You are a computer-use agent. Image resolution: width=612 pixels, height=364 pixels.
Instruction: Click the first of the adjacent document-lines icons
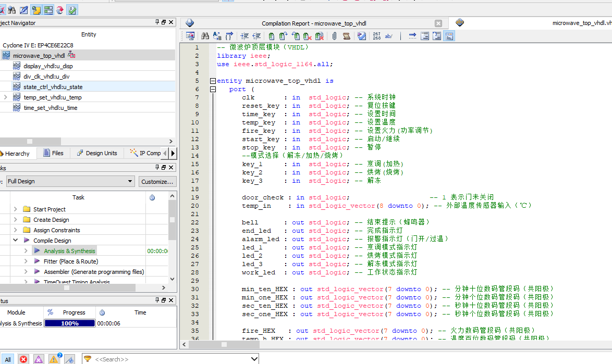coord(425,36)
